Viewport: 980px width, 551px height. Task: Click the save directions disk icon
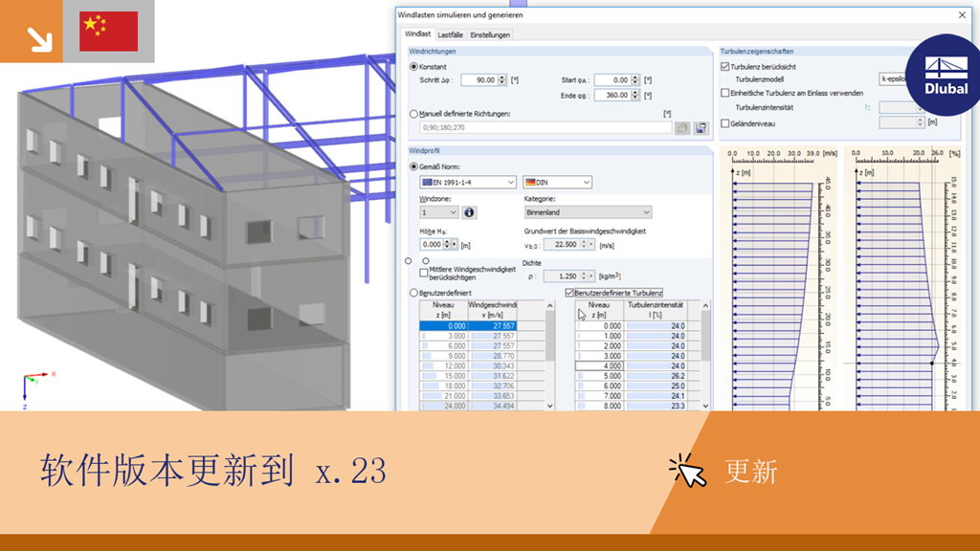[701, 127]
